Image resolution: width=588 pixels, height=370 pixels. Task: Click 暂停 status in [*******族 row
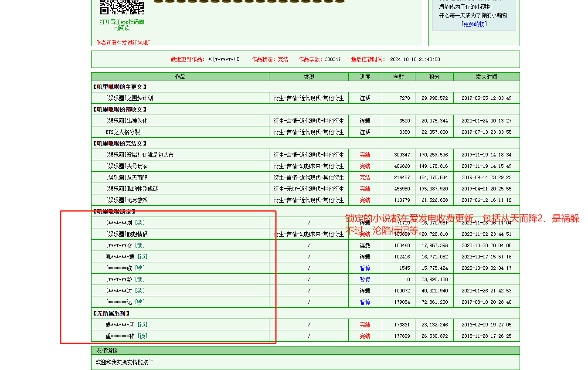tap(365, 268)
